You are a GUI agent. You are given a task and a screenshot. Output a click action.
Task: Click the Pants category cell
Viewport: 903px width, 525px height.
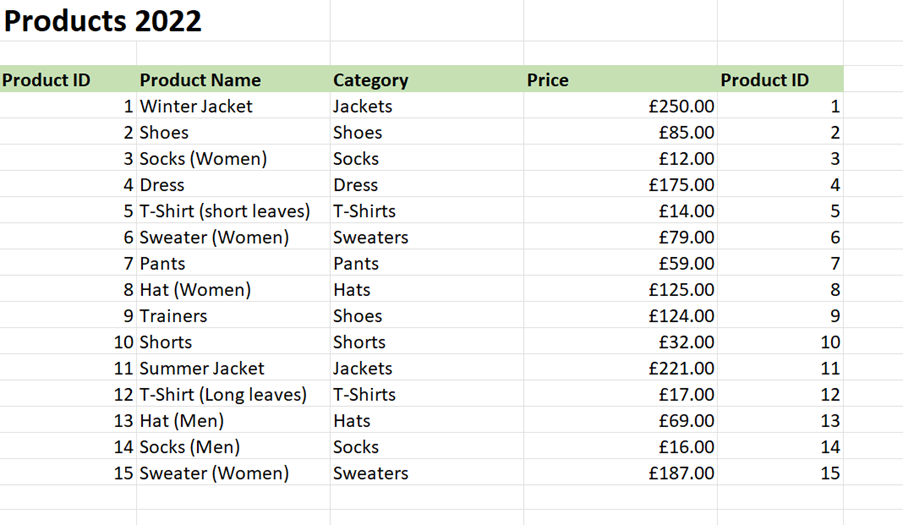pos(427,263)
